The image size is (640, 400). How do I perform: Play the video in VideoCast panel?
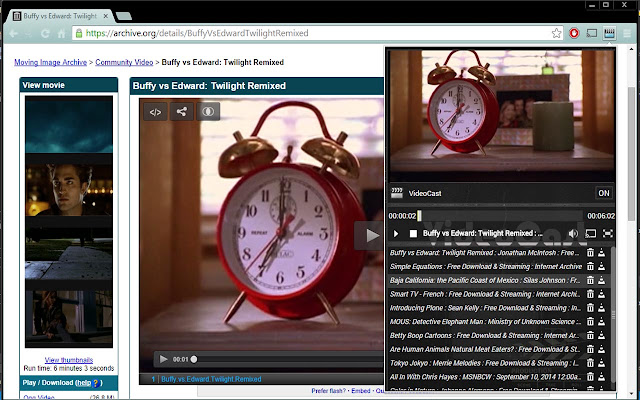point(396,233)
